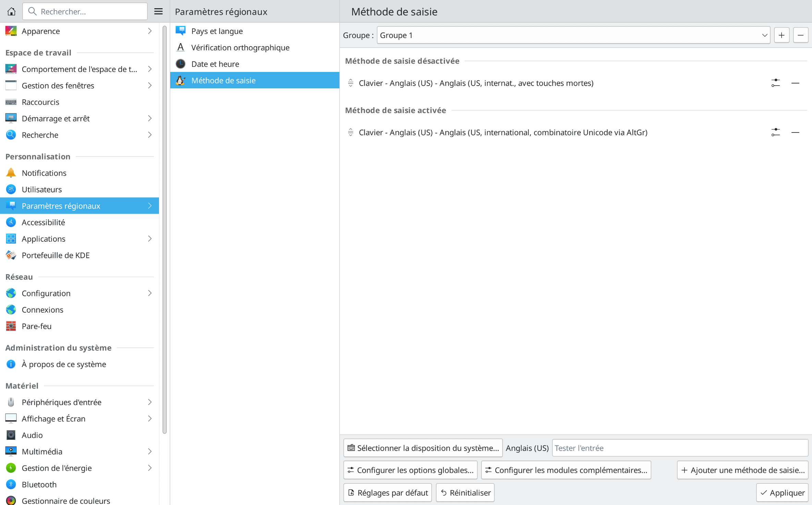Click the sidebar vertical scrollbar

(164, 229)
